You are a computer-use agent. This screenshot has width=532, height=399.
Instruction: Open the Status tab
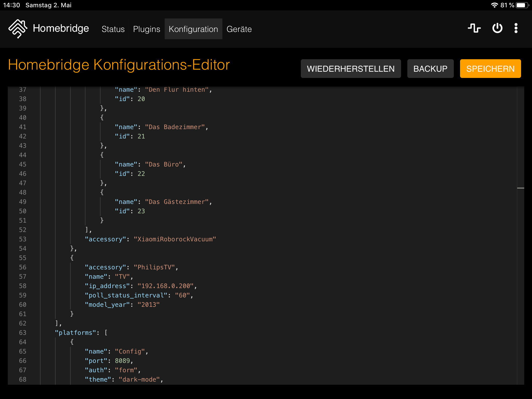pos(113,29)
